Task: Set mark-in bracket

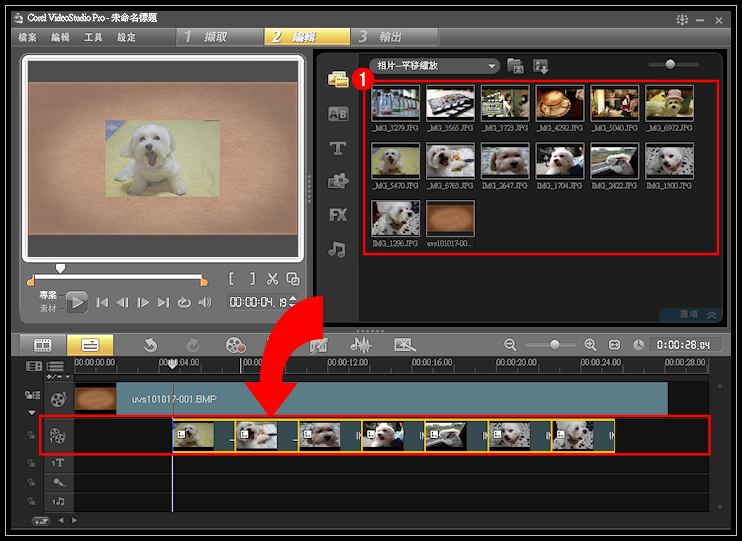Action: [x=231, y=279]
